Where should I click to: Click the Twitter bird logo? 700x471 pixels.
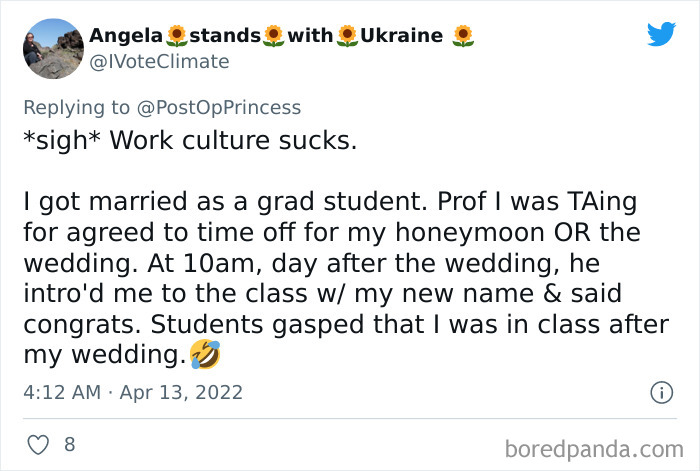tap(661, 35)
